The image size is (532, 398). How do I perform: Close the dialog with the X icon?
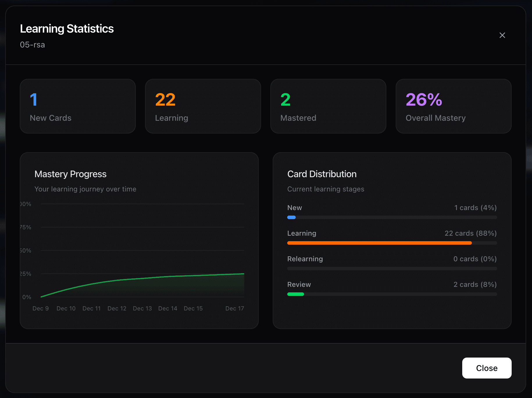point(502,35)
